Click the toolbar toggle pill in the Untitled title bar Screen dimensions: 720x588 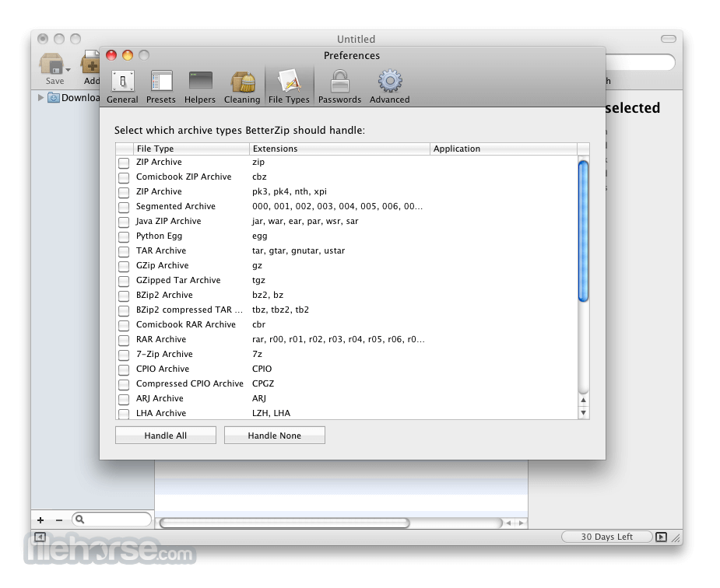click(x=668, y=39)
